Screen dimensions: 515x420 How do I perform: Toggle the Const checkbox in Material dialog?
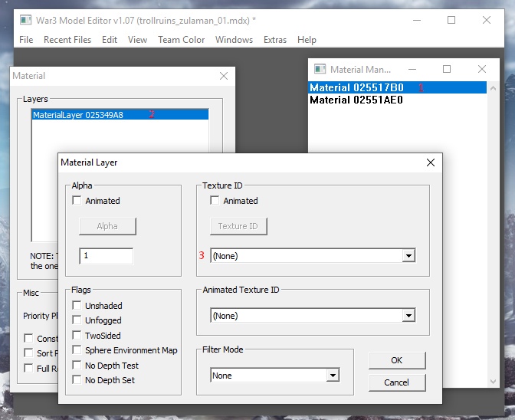coord(28,338)
